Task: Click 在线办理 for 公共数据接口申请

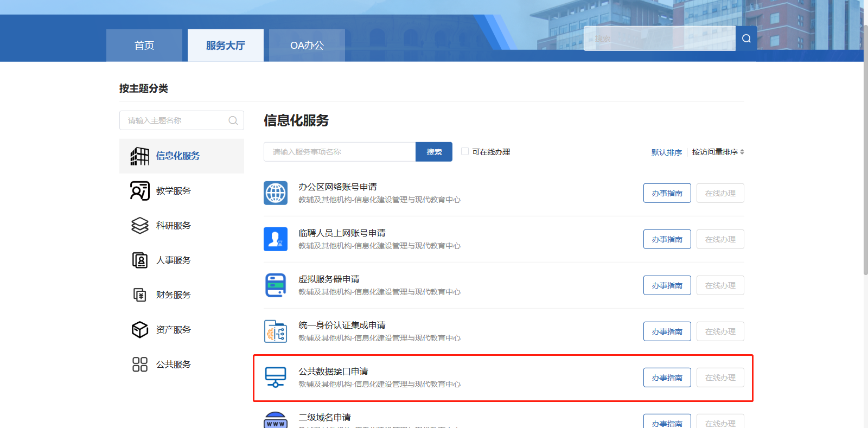Action: click(720, 378)
